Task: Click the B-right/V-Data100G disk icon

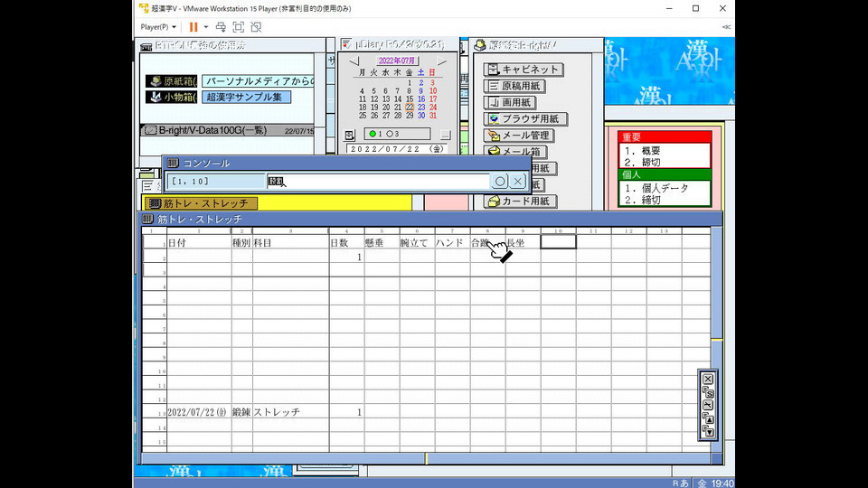Action: (x=150, y=130)
